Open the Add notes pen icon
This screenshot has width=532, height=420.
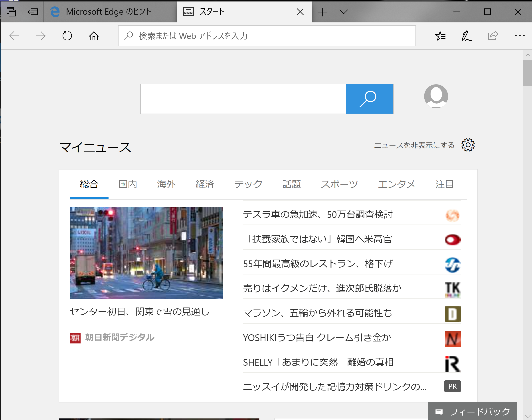click(466, 36)
